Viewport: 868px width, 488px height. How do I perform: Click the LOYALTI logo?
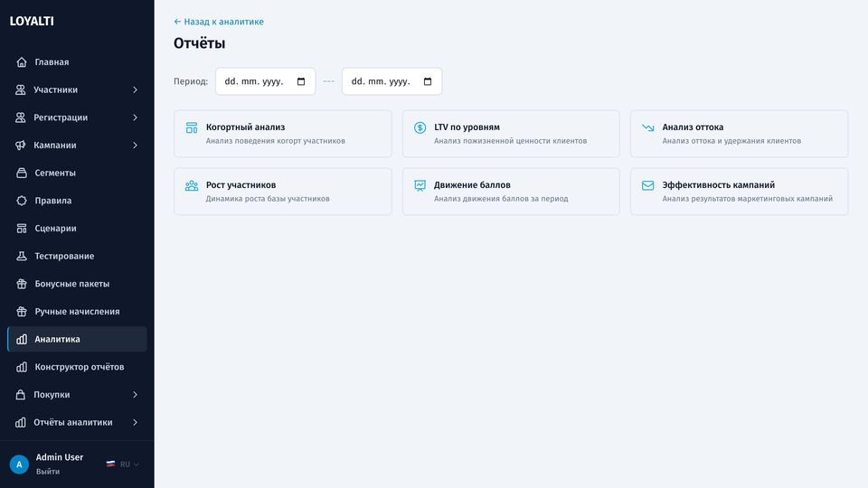32,21
